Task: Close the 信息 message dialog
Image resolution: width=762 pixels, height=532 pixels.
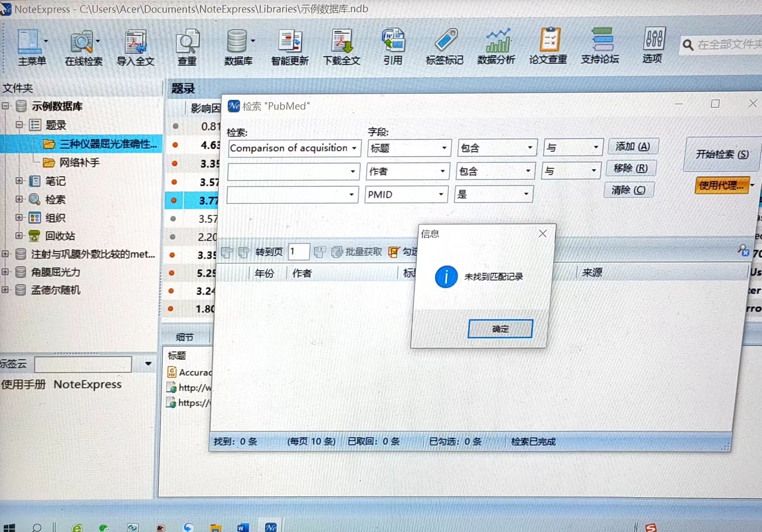Action: tap(542, 234)
